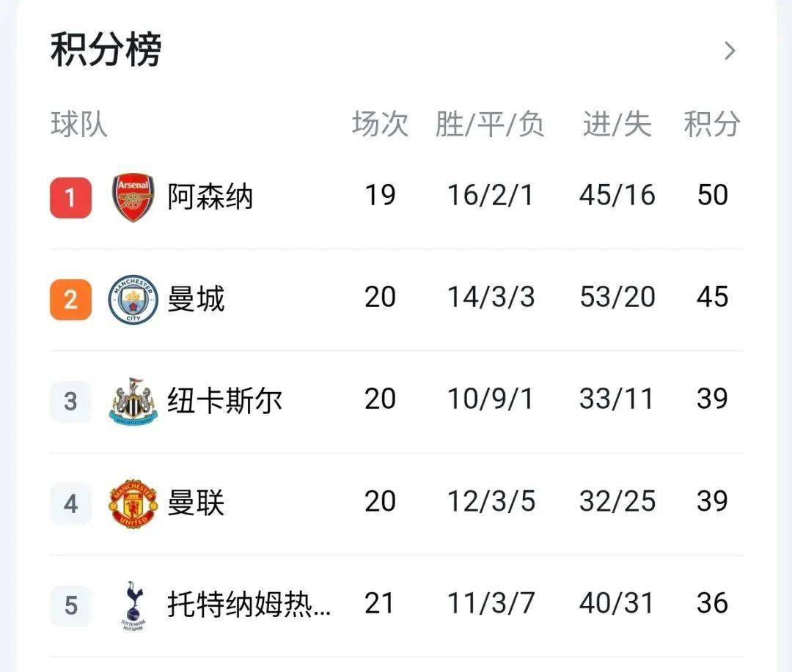
Task: Open the 积分榜 title
Action: pos(106,49)
